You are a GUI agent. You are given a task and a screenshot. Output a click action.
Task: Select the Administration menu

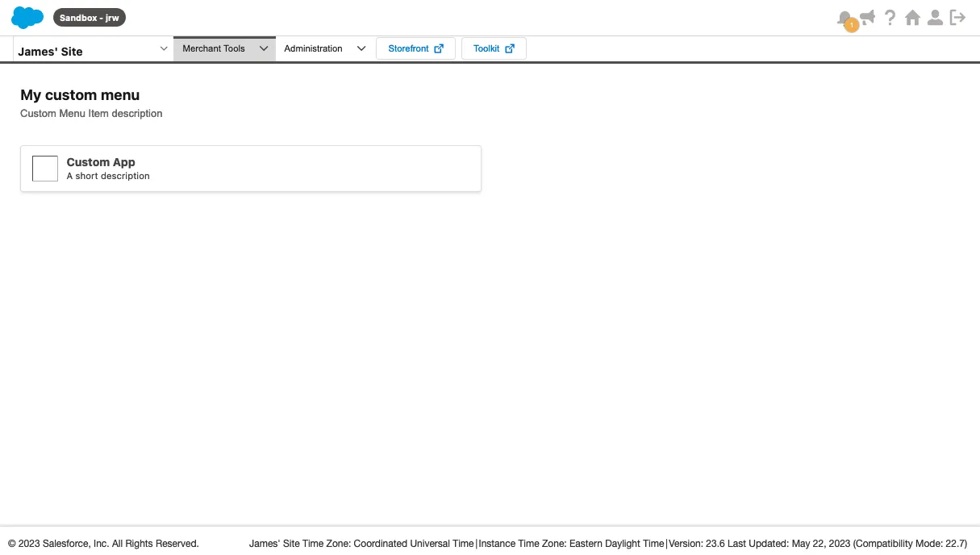tap(313, 48)
